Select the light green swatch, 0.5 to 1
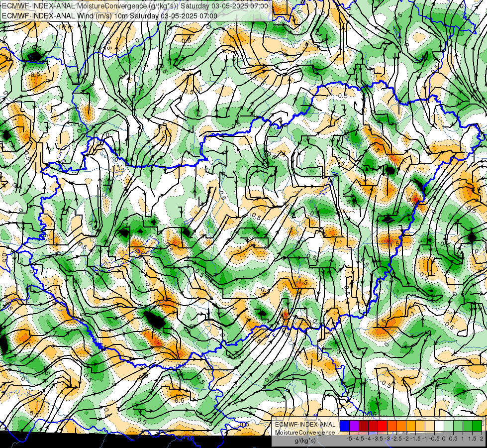Image resolution: width=487 pixels, height=448 pixels. pyautogui.click(x=459, y=426)
